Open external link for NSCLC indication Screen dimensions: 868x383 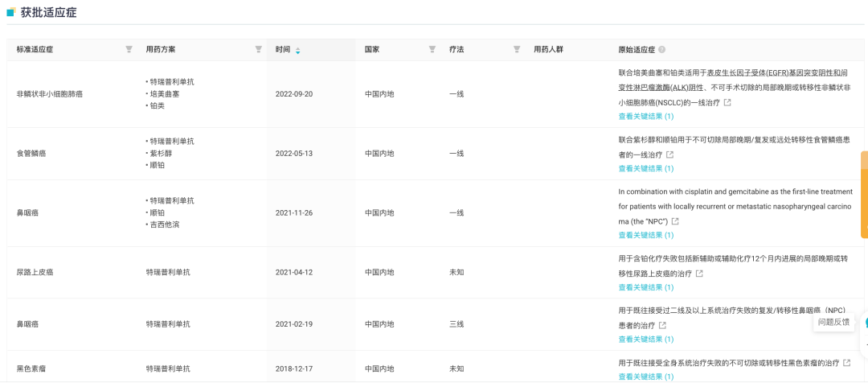[727, 102]
